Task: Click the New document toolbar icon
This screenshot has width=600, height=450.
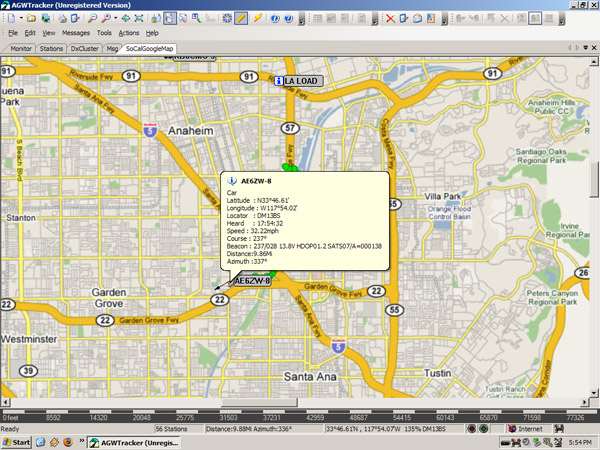Action: point(9,18)
